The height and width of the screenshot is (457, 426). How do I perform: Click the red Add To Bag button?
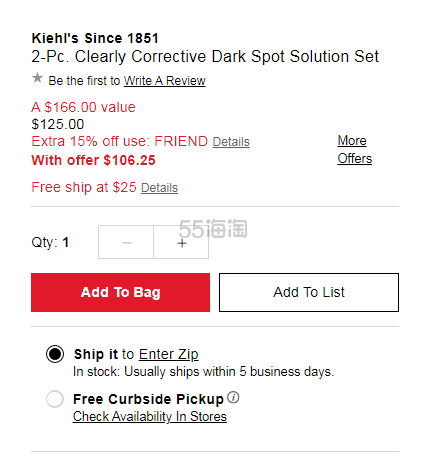click(120, 292)
